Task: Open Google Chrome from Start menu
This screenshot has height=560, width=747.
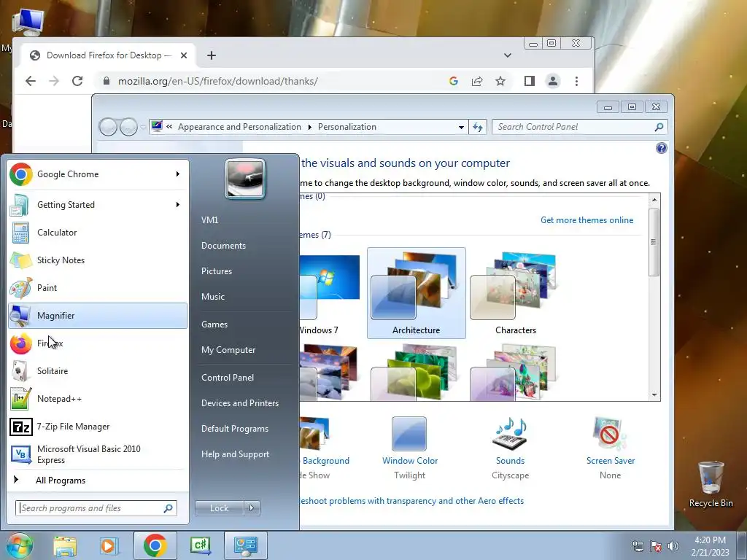Action: point(98,174)
